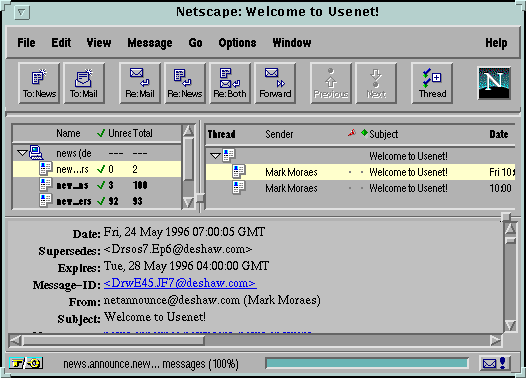Open the Edit menu
The width and height of the screenshot is (526, 378).
61,43
